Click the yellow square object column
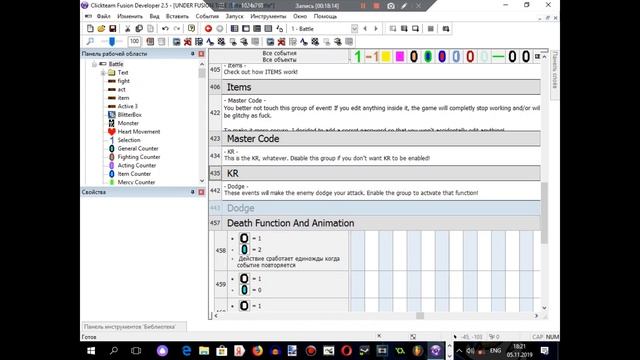Screen dimensions: 640x360 386,56
